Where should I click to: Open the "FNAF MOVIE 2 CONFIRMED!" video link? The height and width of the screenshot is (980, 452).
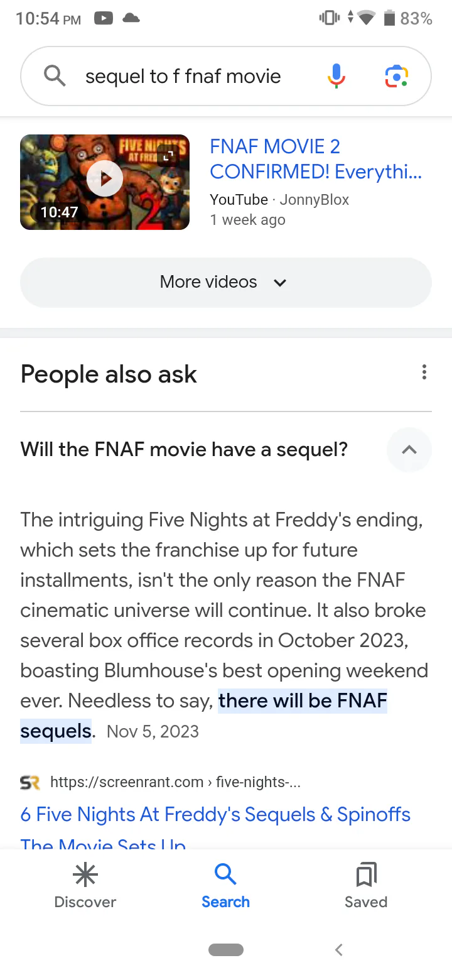pos(315,159)
